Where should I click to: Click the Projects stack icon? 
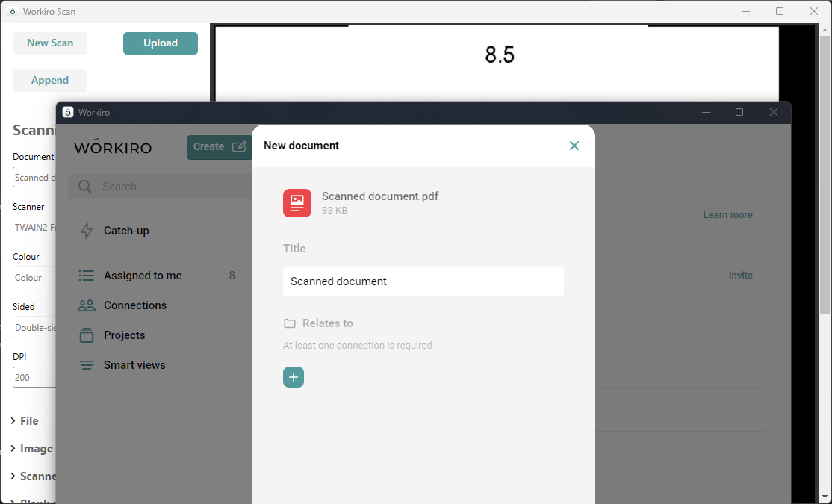click(87, 335)
